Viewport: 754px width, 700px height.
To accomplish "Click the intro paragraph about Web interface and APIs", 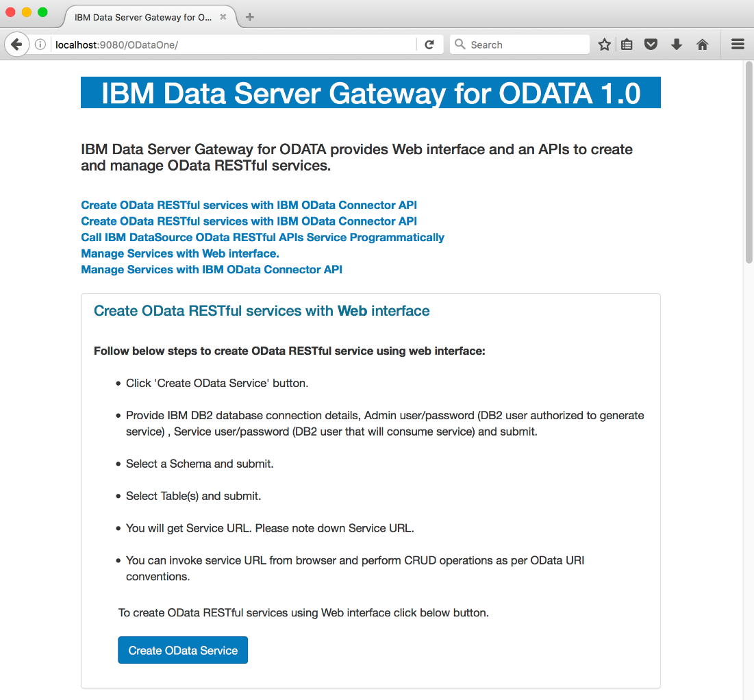I will click(357, 158).
